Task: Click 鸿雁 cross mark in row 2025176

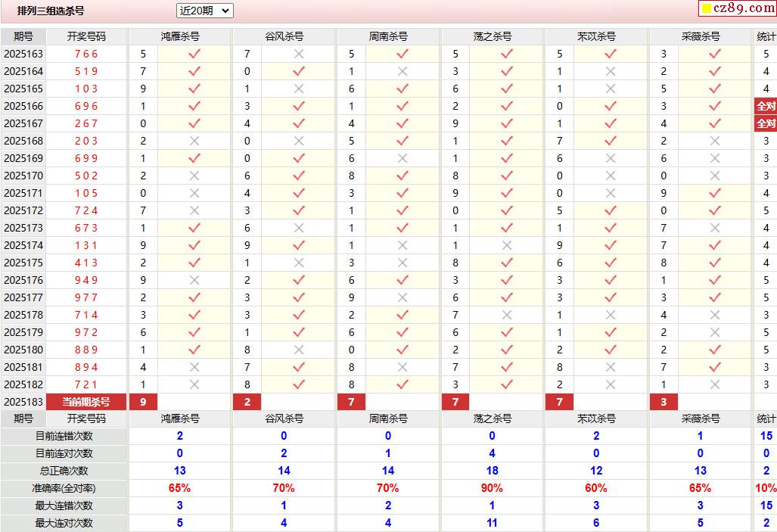Action: (x=194, y=280)
